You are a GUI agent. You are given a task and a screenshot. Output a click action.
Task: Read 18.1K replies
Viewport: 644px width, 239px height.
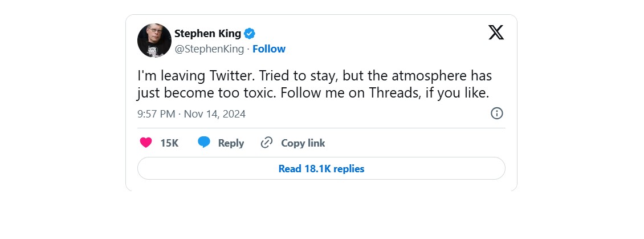[x=321, y=169]
